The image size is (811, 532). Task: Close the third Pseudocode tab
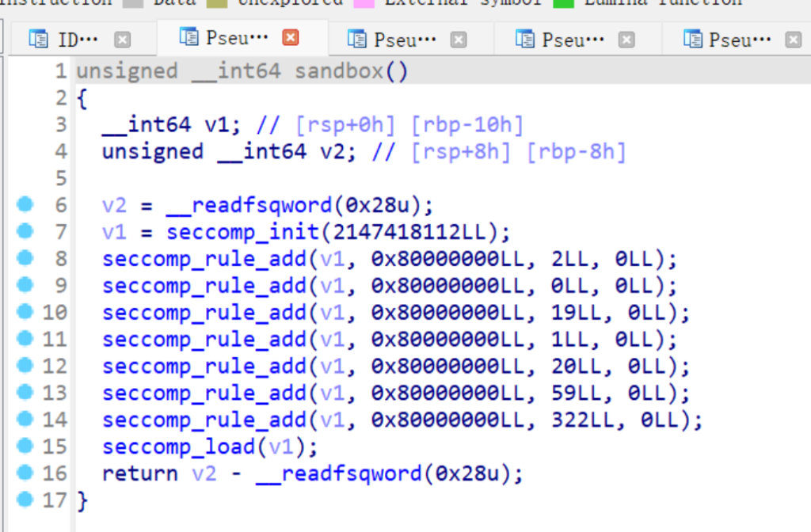coord(626,39)
